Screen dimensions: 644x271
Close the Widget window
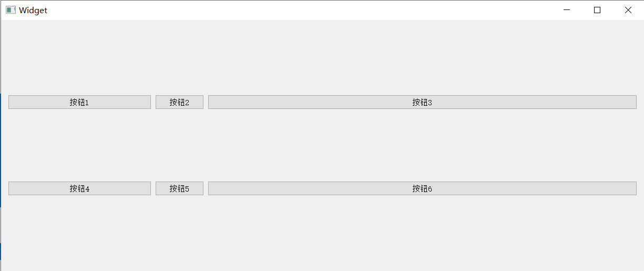click(x=628, y=10)
